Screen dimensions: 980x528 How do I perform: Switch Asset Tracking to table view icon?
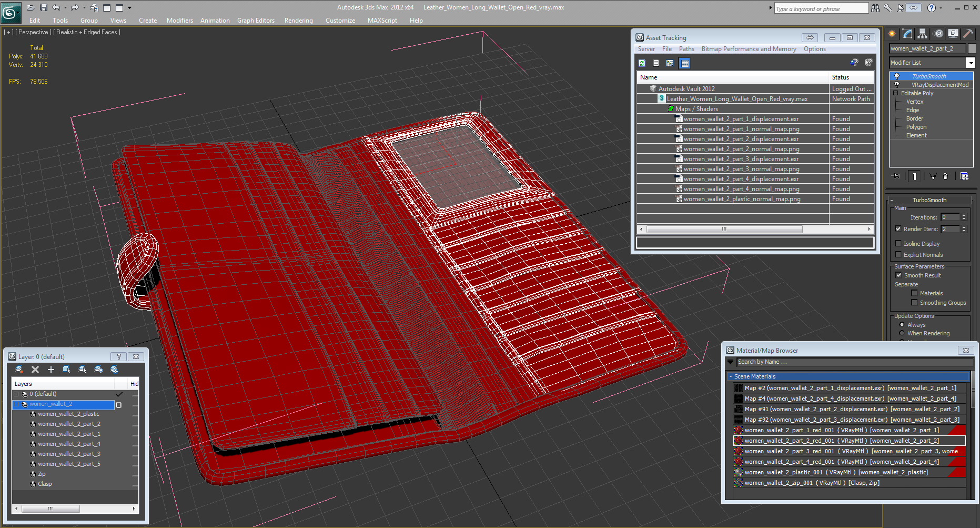point(684,63)
